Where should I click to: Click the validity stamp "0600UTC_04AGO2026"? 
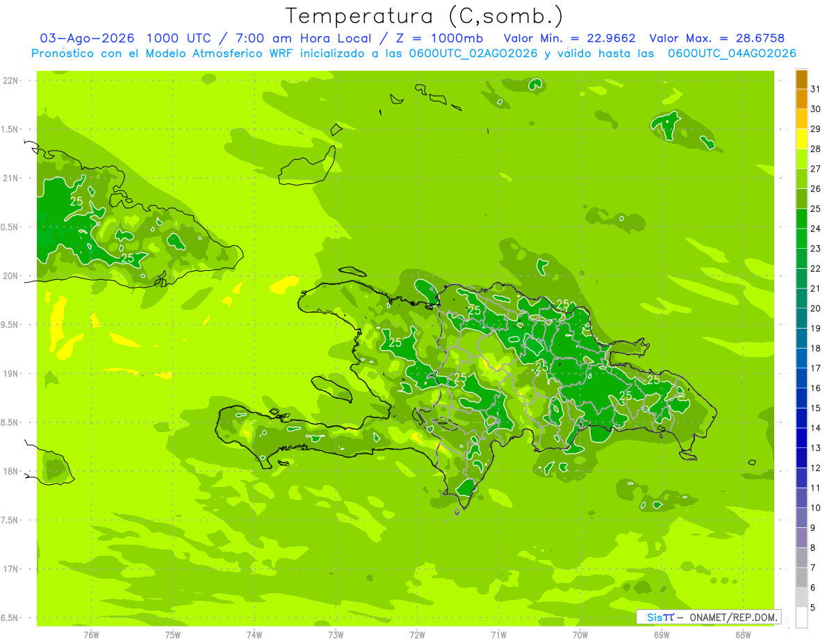(732, 53)
